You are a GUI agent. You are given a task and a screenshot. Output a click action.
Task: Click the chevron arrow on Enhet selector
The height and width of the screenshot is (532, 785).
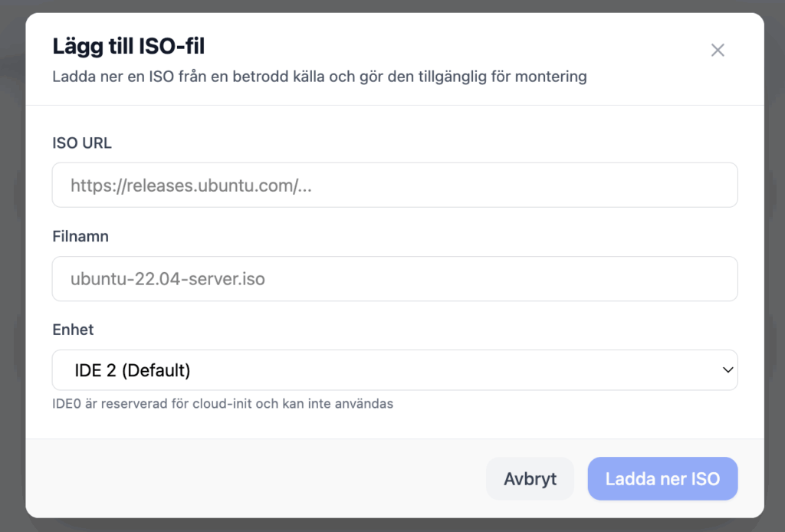(728, 370)
